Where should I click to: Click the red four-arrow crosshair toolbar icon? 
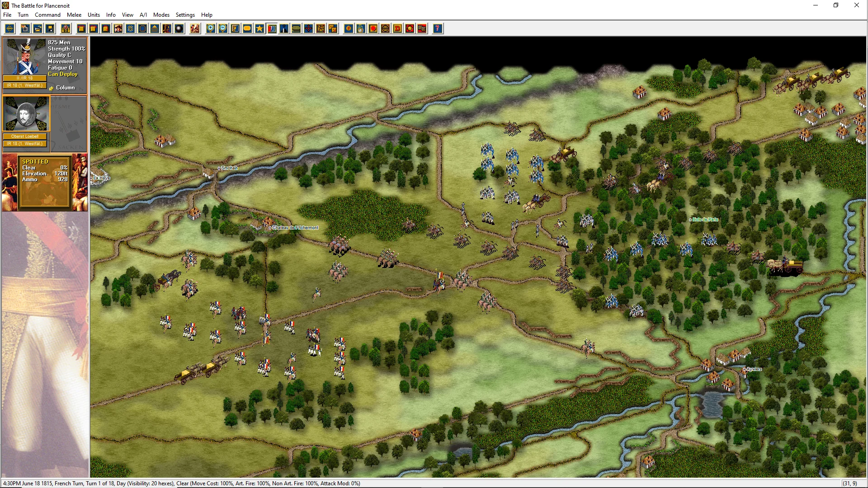pyautogui.click(x=308, y=29)
